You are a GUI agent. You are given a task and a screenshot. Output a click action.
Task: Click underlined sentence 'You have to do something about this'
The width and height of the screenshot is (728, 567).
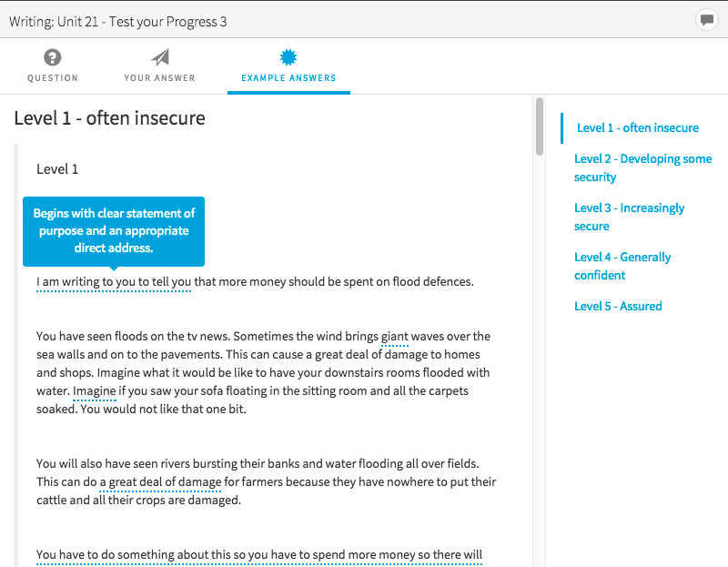click(259, 555)
